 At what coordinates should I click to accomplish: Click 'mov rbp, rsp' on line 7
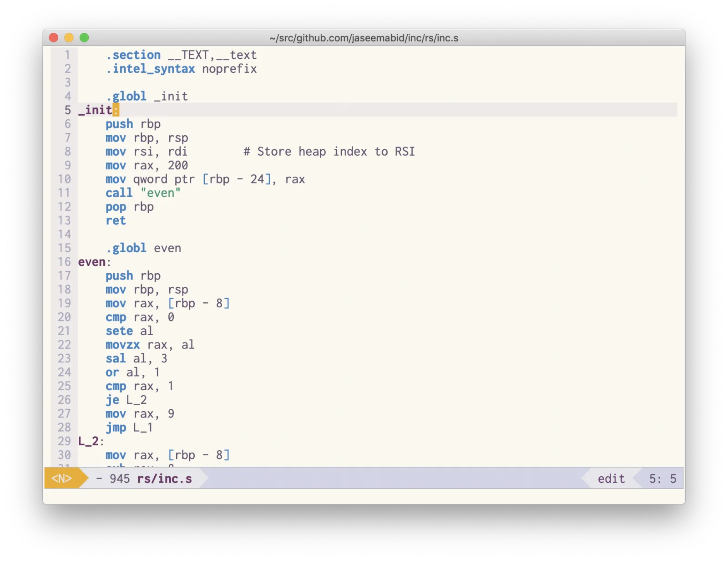click(147, 138)
